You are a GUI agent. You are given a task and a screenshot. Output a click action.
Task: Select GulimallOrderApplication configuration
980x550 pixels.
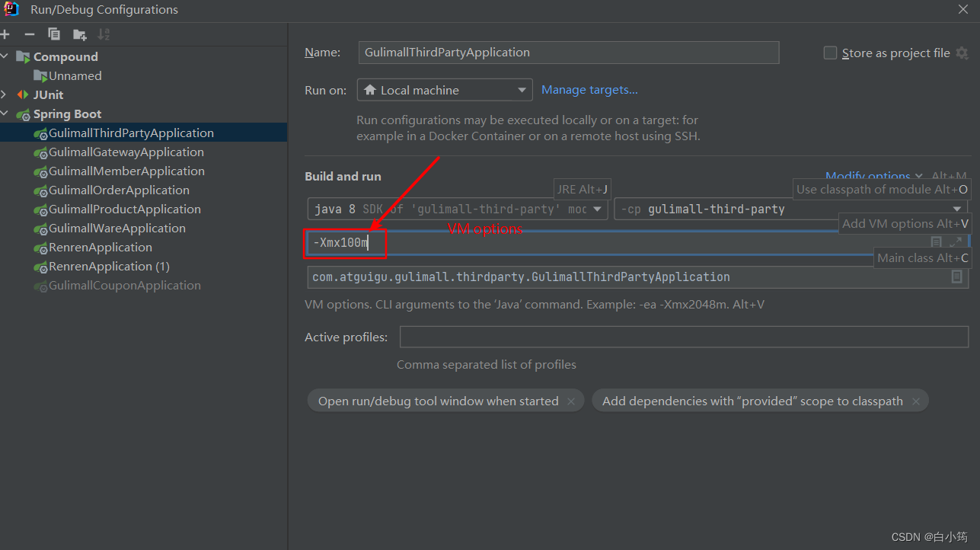point(143,190)
